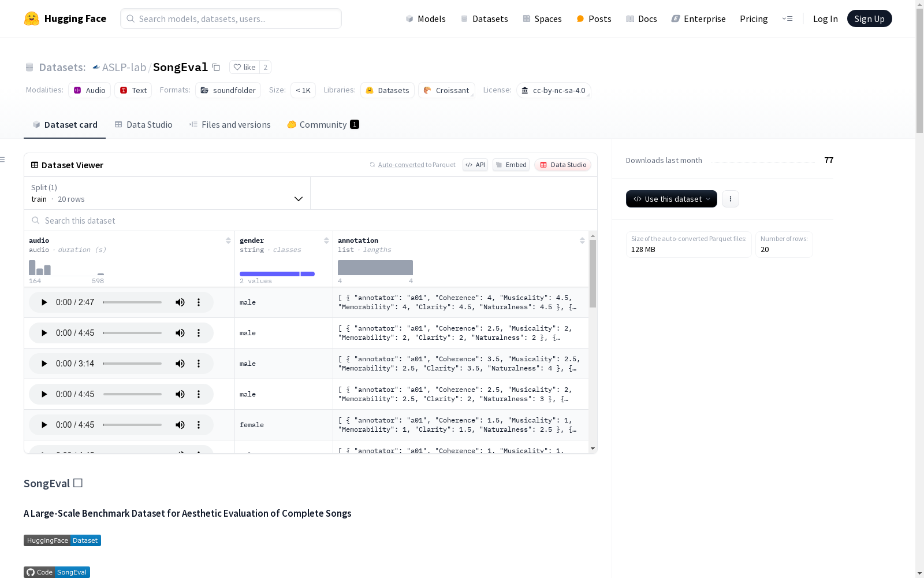Screen dimensions: 924x578
Task: Open the Pricing page
Action: tap(754, 18)
